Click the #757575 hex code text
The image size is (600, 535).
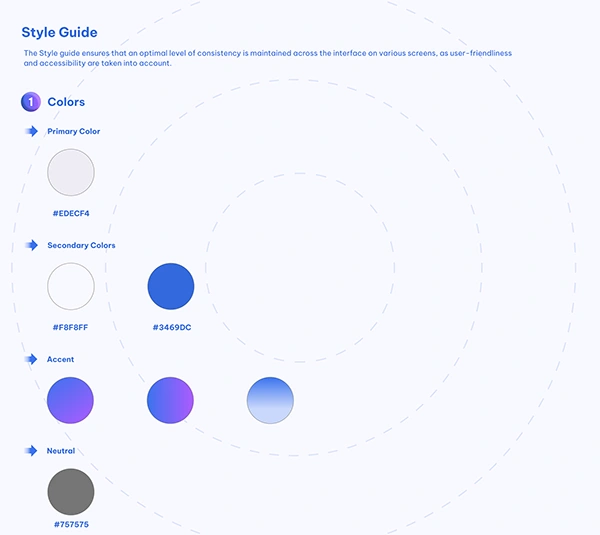[71, 524]
